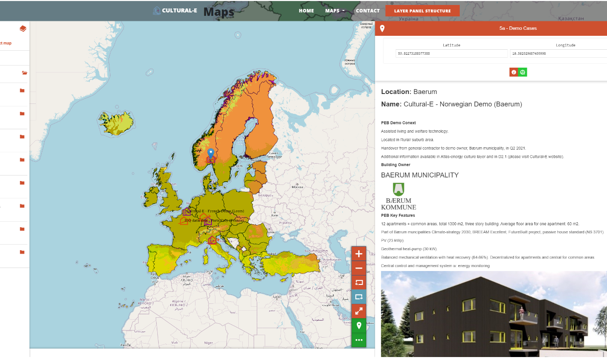607x364 pixels.
Task: Click the LAYER PANEL STRUCTURE button
Action: [x=422, y=11]
